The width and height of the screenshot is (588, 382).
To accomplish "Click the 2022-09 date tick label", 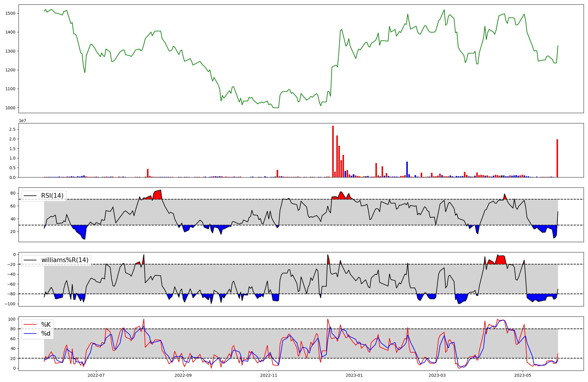I will 183,375.
